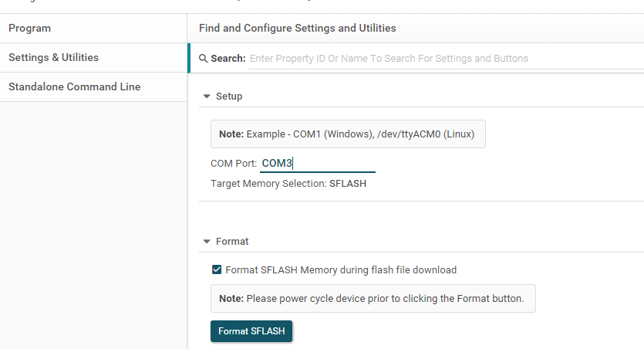The height and width of the screenshot is (349, 644).
Task: Click the Setup section heading text
Action: pyautogui.click(x=229, y=97)
